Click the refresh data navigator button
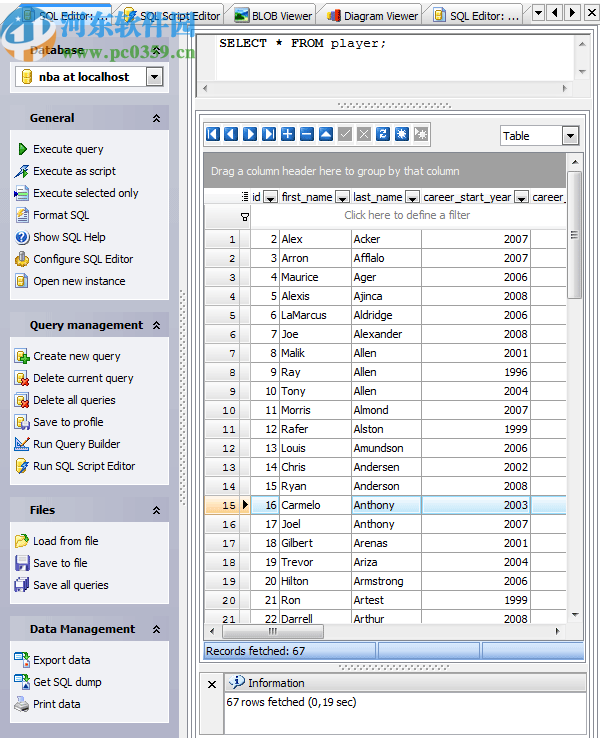The width and height of the screenshot is (602, 738). [x=383, y=135]
